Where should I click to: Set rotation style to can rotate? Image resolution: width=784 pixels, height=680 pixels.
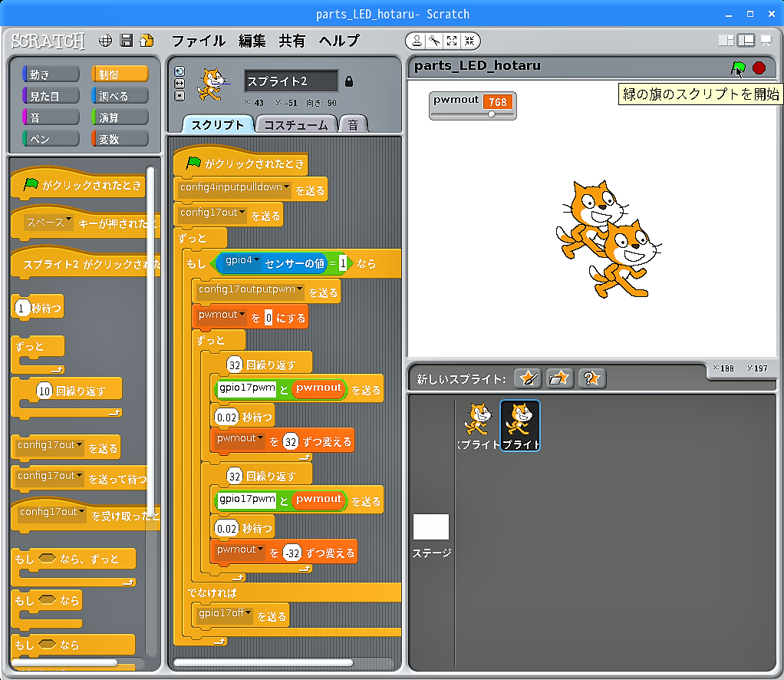180,71
